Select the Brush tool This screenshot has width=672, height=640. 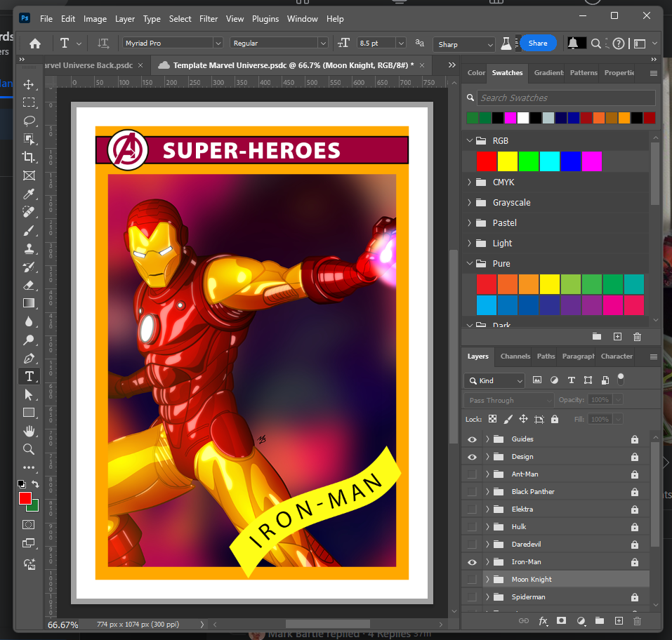[29, 230]
